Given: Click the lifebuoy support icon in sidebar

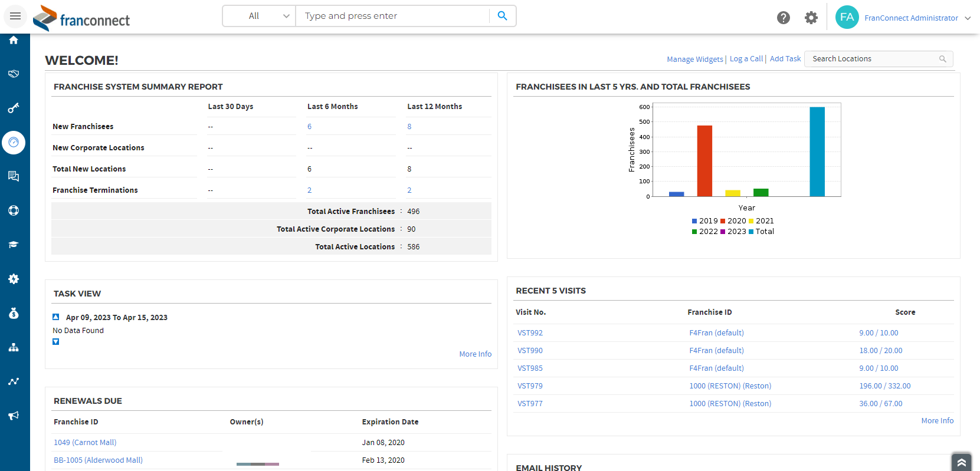Looking at the screenshot, I should [14, 210].
